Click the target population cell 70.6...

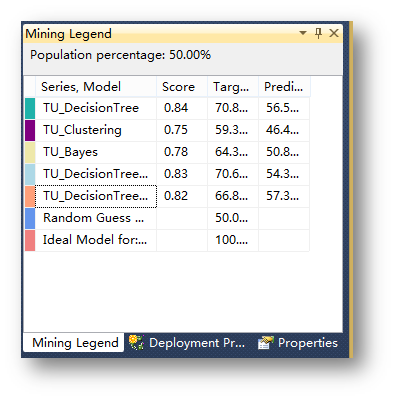233,174
